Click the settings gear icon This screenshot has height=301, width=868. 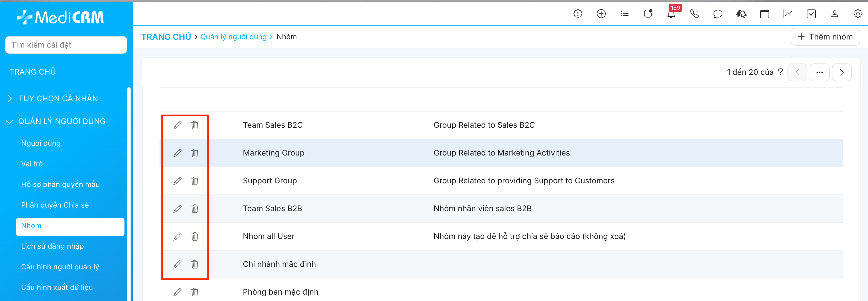pos(857,14)
